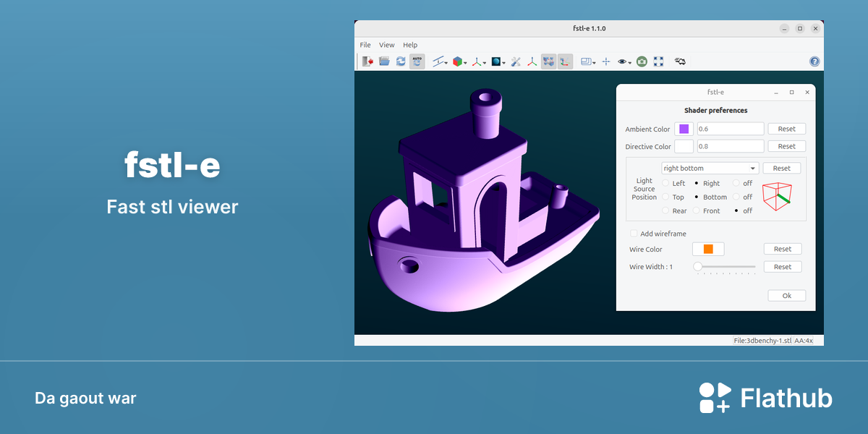Click the Wire Width slider handle

[x=697, y=267]
